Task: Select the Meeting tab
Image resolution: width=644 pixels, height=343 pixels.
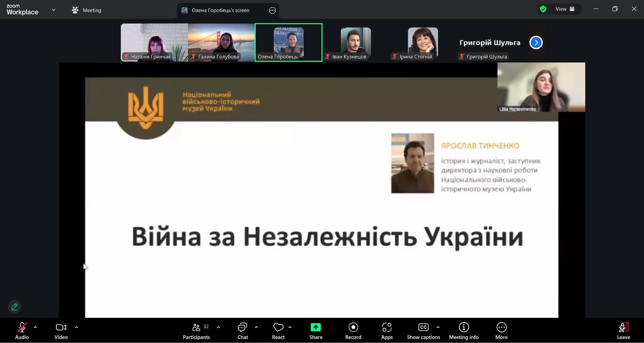Action: click(x=87, y=10)
